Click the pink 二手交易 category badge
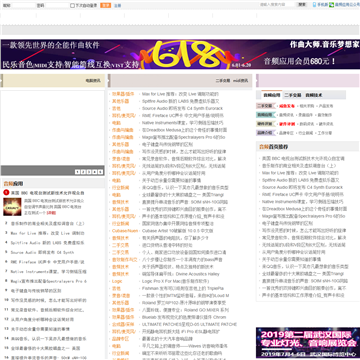This screenshot has height=360, width=360. coord(265,106)
